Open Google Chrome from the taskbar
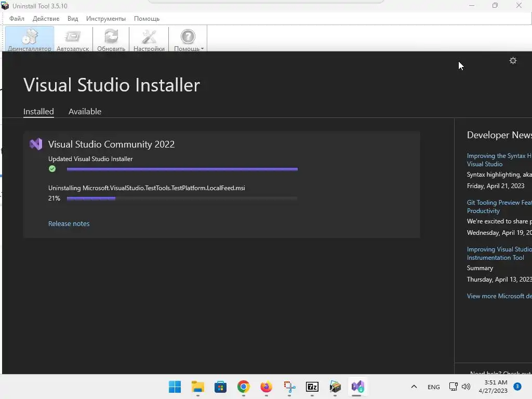 (244, 387)
